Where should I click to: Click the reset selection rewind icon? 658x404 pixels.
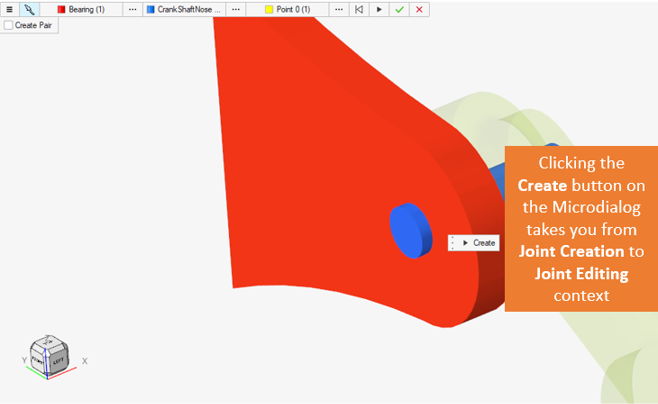click(358, 9)
